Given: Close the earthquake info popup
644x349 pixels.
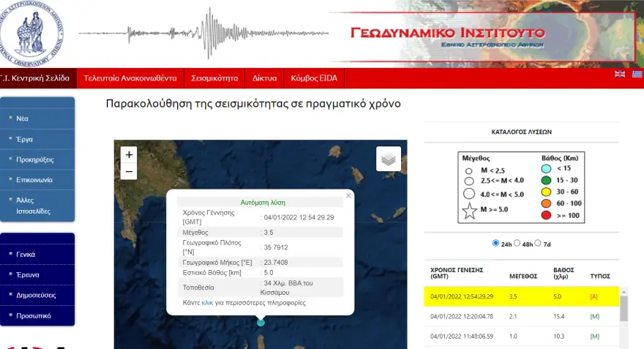Looking at the screenshot, I should click(348, 195).
